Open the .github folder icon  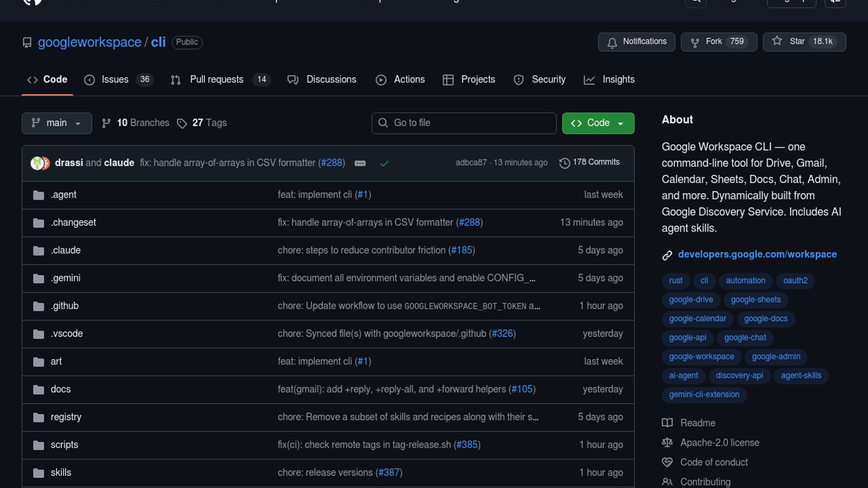click(x=38, y=306)
